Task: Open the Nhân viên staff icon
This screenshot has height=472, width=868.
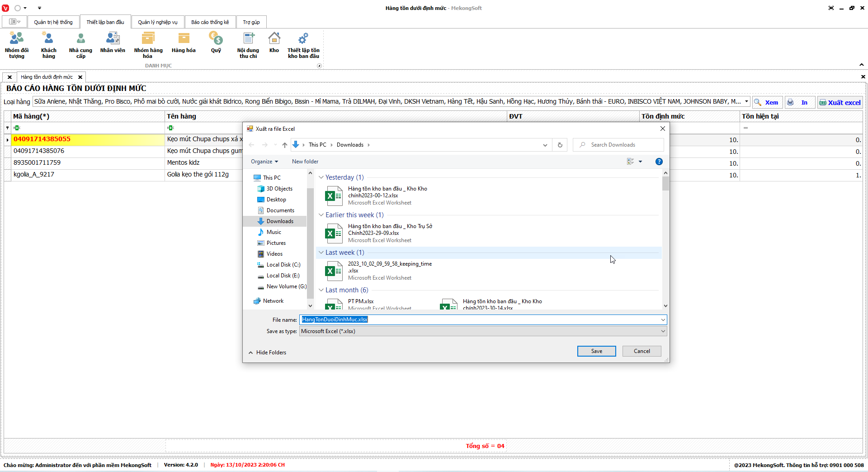Action: pyautogui.click(x=113, y=43)
